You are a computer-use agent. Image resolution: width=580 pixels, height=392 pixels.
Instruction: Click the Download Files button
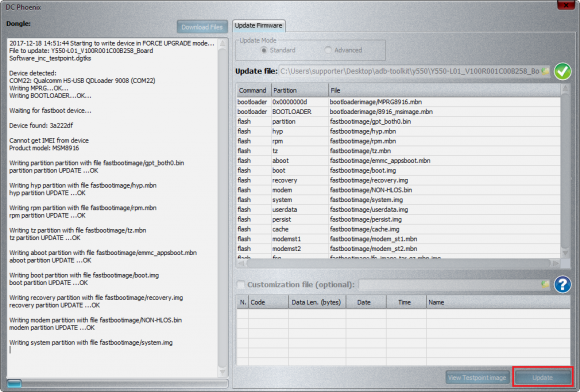coord(202,27)
